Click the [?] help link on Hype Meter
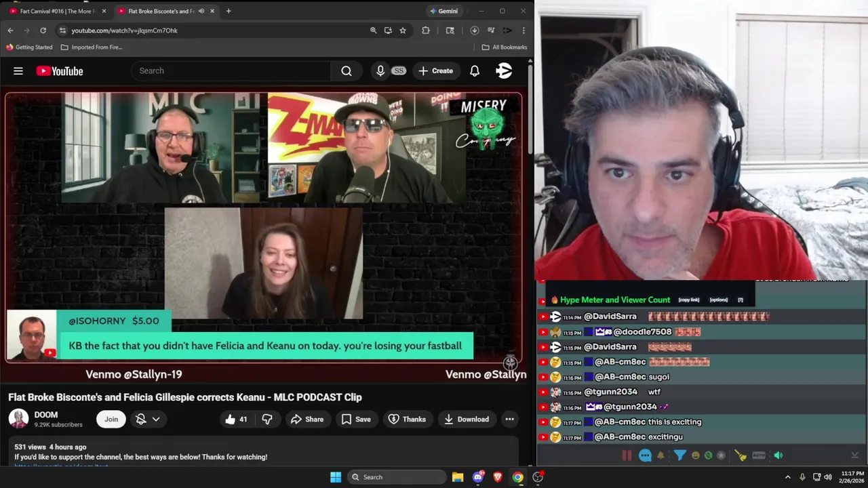The height and width of the screenshot is (488, 868). 741,300
